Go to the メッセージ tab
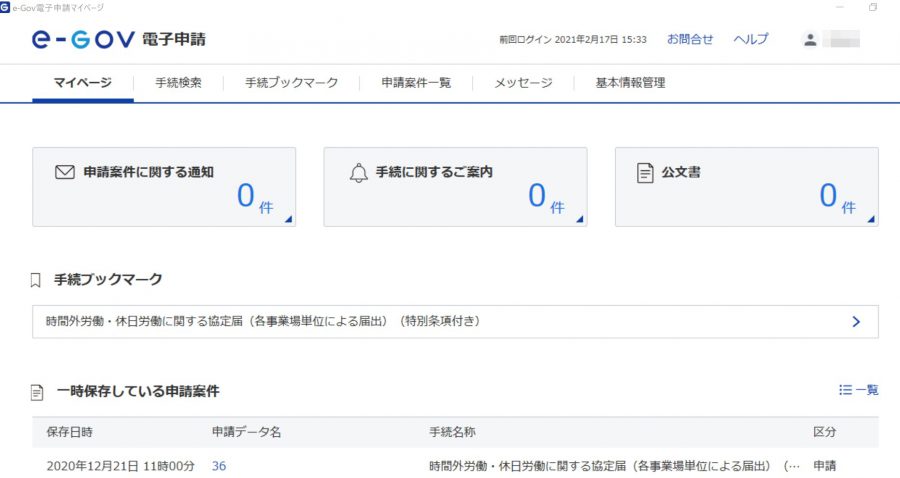Viewport: 900px width, 478px height. [x=523, y=83]
